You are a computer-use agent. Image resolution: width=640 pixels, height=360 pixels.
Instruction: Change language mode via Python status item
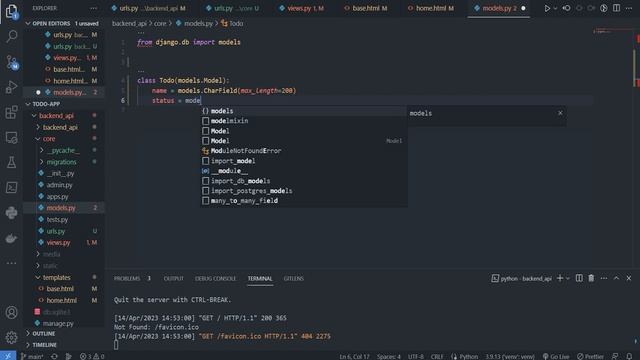click(x=469, y=356)
